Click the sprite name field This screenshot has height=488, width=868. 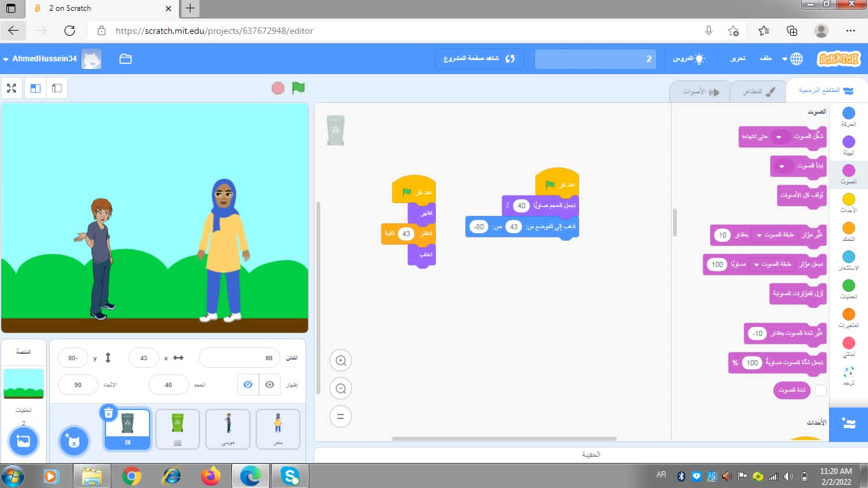pyautogui.click(x=240, y=358)
